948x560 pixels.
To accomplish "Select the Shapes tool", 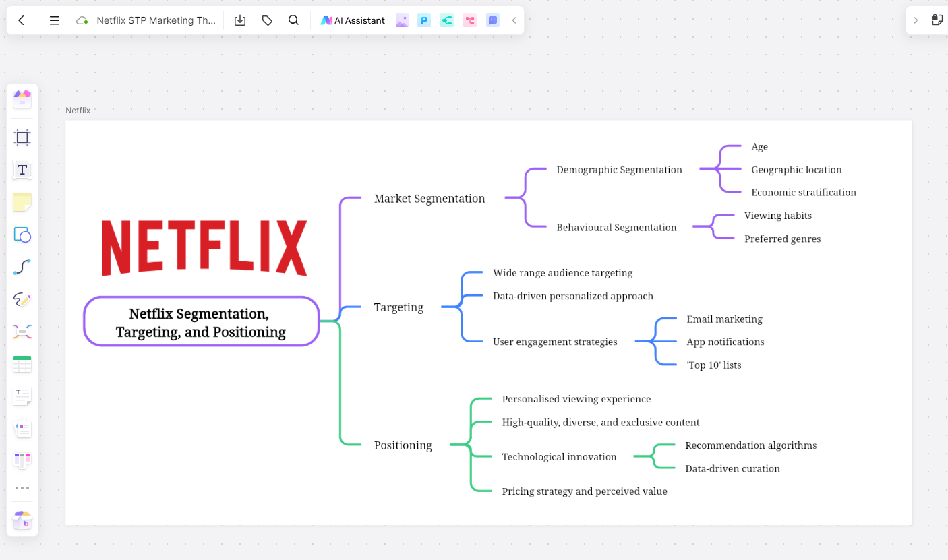I will click(x=22, y=235).
